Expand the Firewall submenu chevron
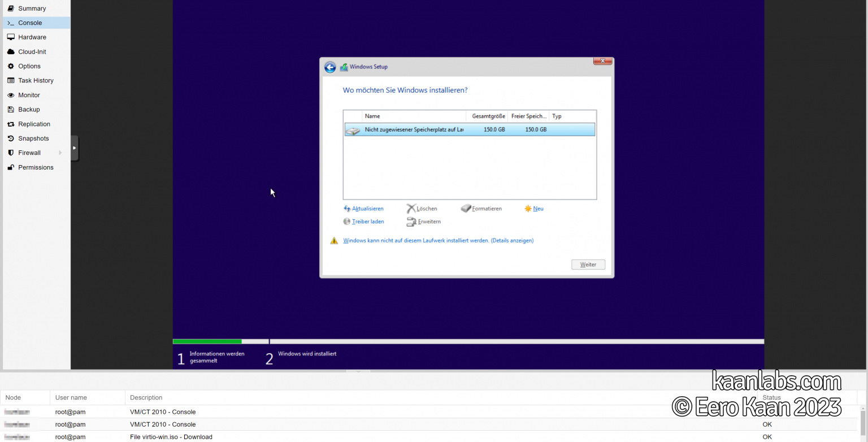 (x=60, y=153)
